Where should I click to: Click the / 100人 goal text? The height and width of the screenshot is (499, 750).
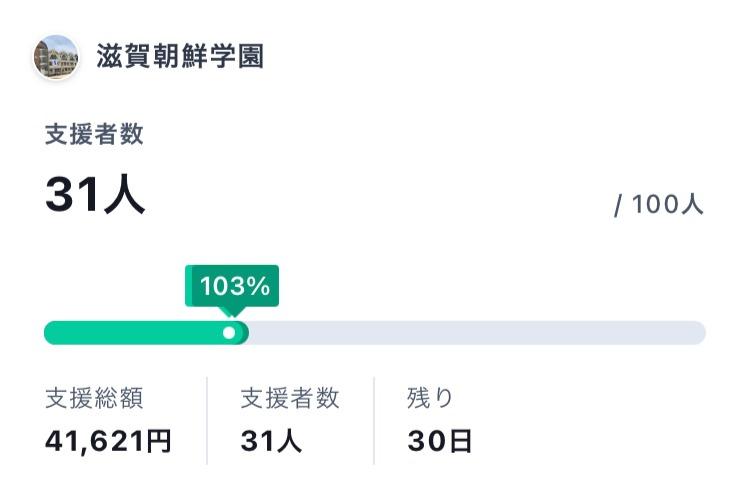[x=659, y=205]
